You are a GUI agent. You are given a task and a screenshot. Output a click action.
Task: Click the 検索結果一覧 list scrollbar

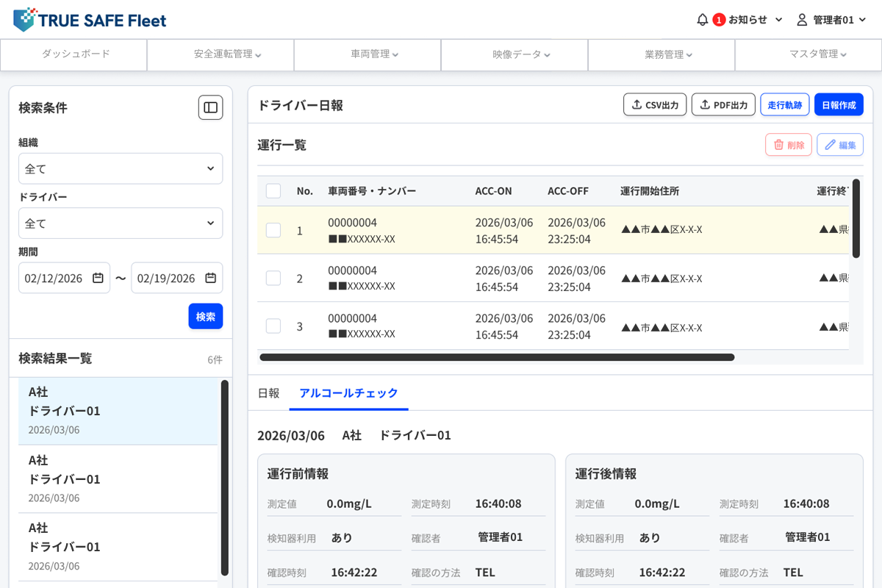[x=225, y=478]
